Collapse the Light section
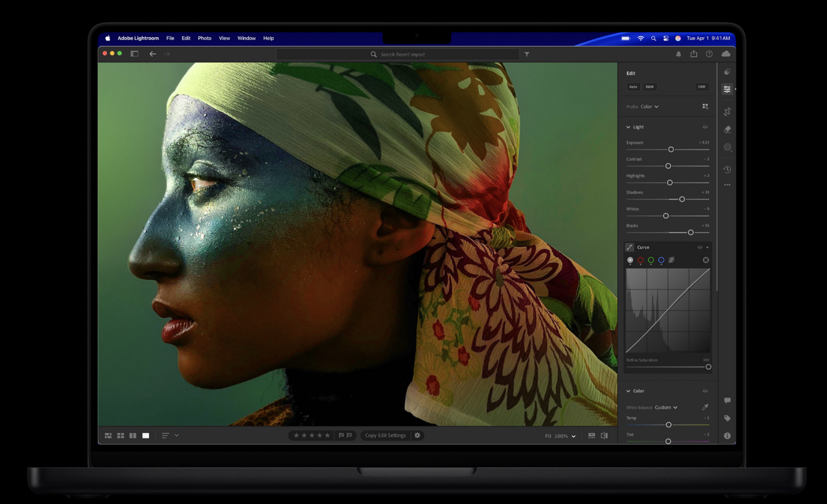The height and width of the screenshot is (504, 827). [629, 127]
